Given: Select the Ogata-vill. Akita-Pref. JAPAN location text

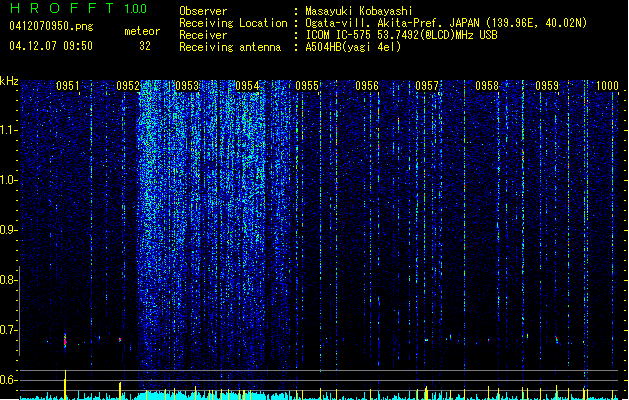Looking at the screenshot, I should click(446, 23).
